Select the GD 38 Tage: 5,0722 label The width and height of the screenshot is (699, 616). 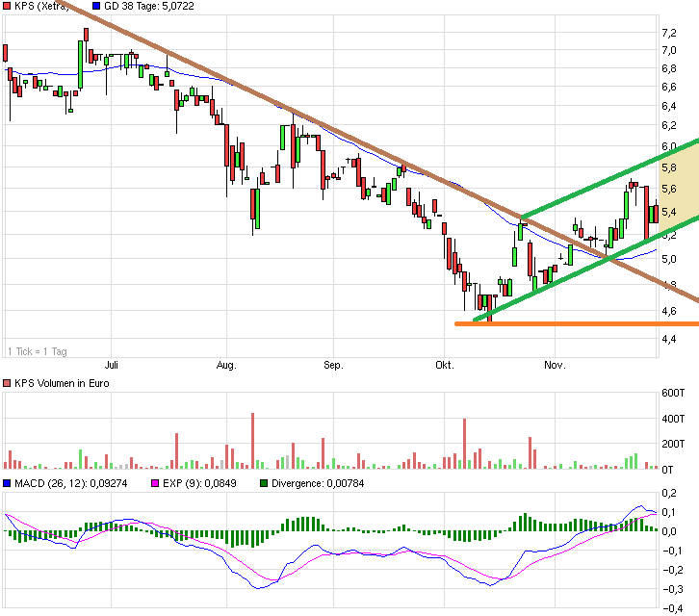[146, 7]
